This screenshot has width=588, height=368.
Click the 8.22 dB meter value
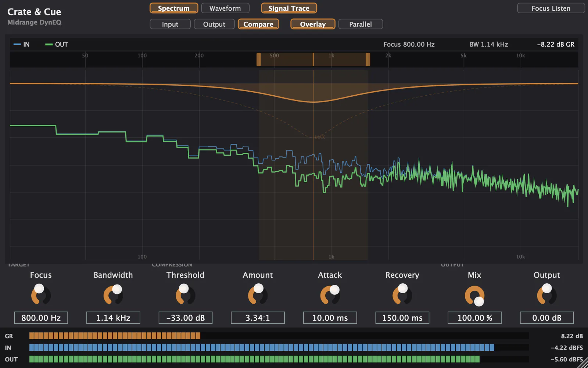click(x=572, y=336)
